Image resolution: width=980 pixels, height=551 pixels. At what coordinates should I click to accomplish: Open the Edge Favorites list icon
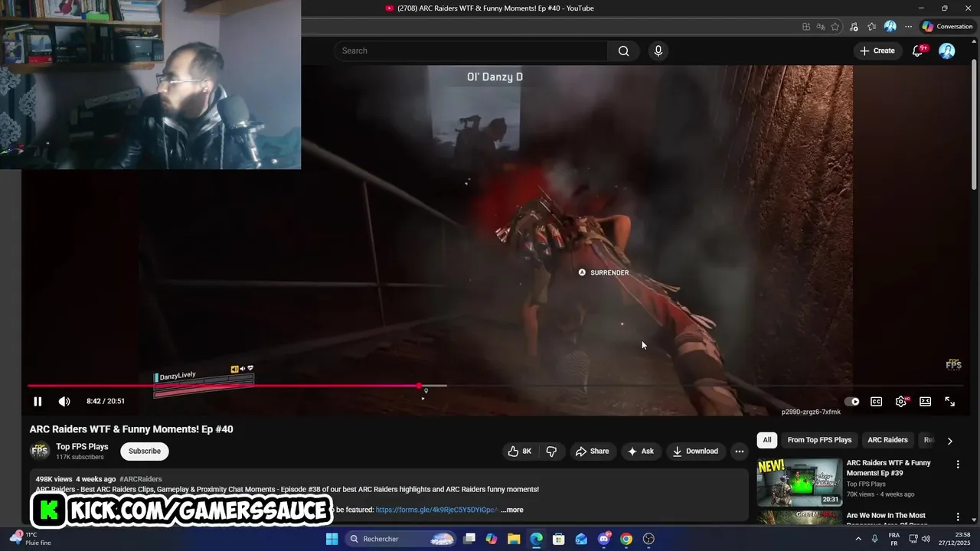[x=871, y=27]
